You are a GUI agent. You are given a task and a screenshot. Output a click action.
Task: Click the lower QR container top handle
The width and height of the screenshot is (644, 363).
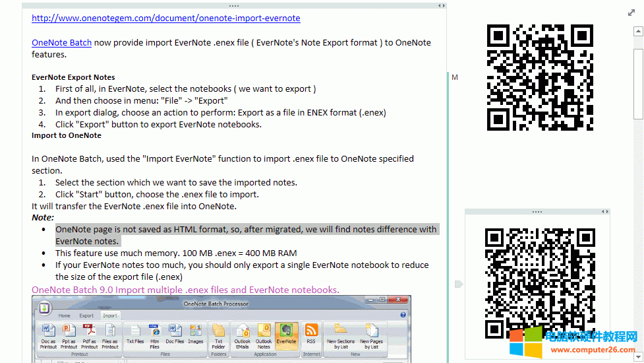(x=537, y=212)
